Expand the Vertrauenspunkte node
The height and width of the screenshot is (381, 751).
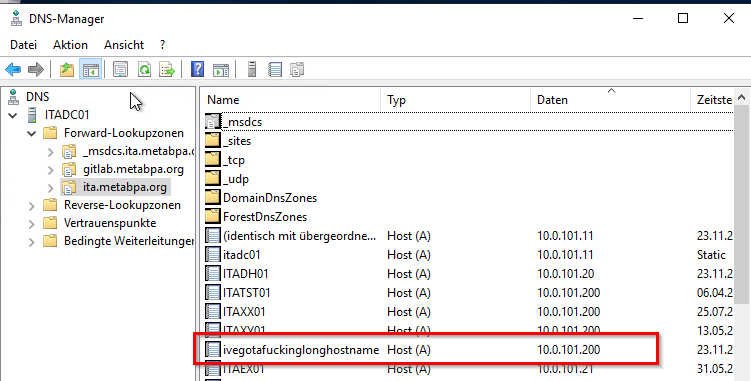pyautogui.click(x=32, y=224)
